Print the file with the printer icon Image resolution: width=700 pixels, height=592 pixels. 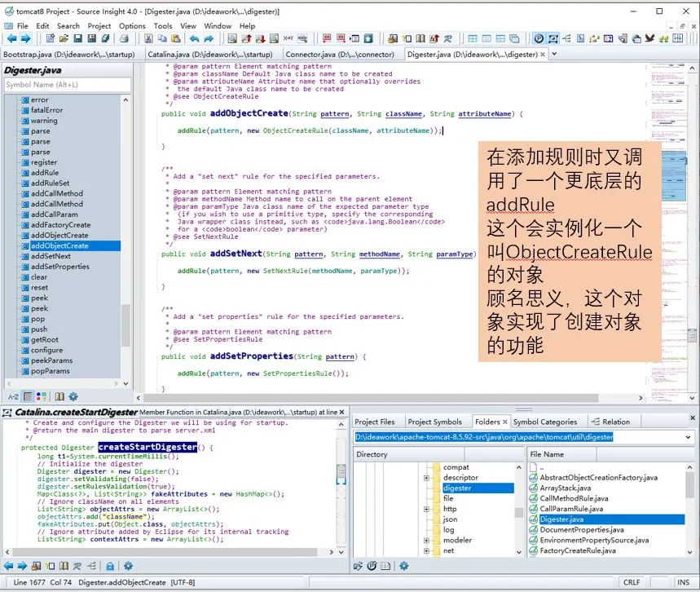124,39
